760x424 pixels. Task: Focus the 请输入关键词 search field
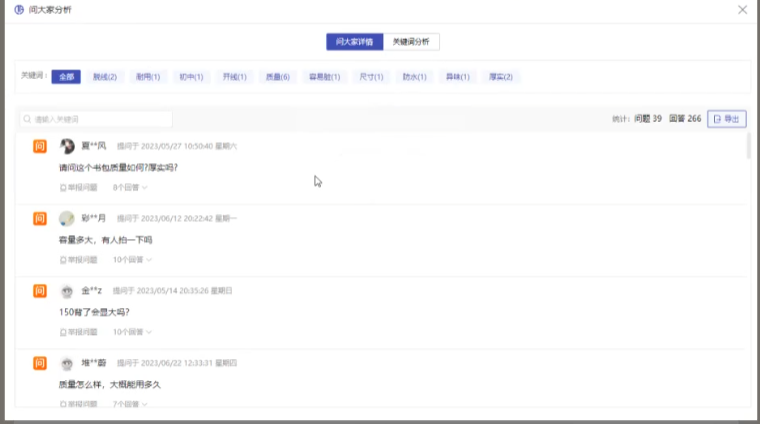click(100, 119)
